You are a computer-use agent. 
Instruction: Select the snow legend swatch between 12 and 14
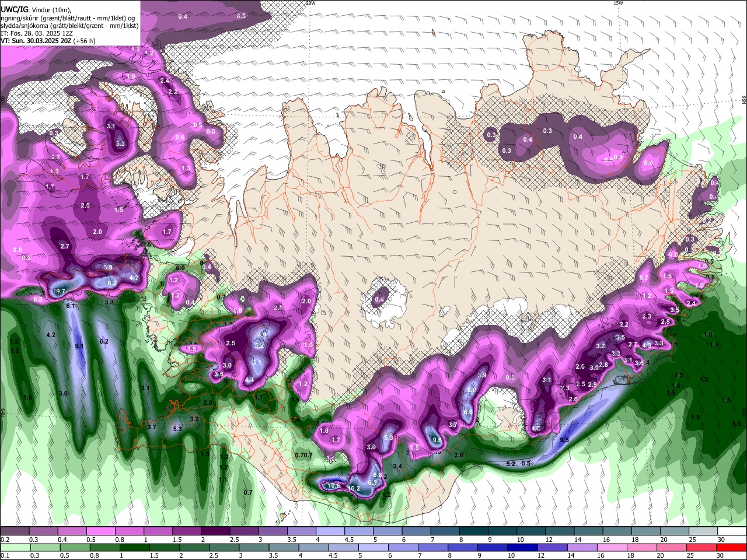(559, 531)
